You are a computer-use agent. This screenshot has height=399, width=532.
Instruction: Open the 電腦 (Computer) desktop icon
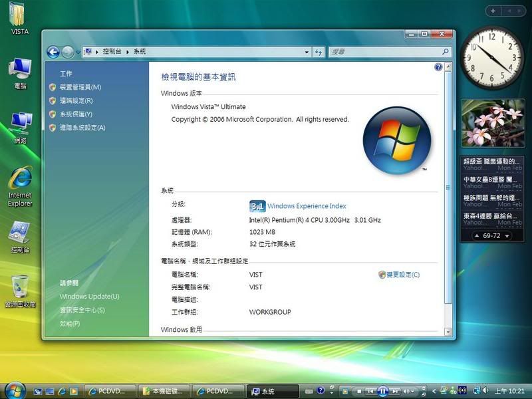tap(20, 73)
